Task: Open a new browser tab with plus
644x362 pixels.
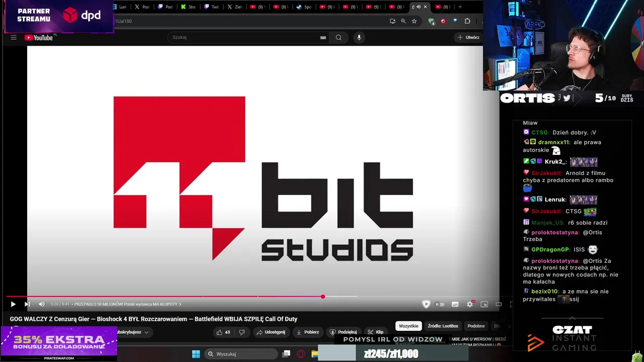Action: [x=460, y=7]
